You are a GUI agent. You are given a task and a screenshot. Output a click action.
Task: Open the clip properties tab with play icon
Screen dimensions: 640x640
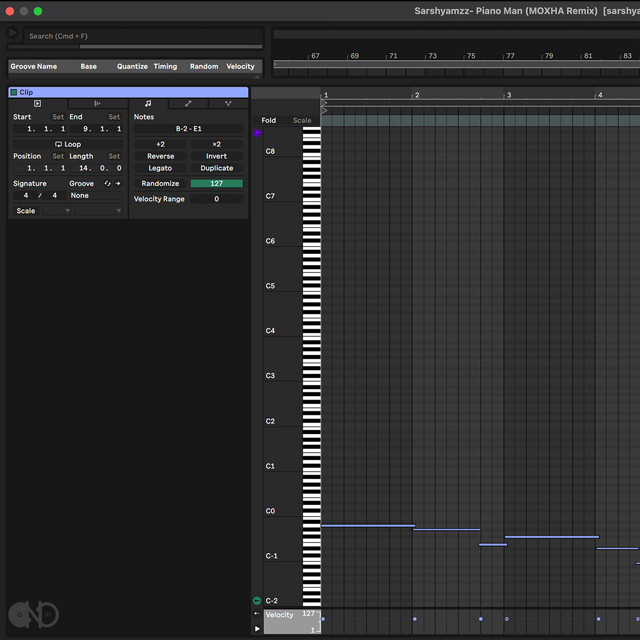click(37, 103)
